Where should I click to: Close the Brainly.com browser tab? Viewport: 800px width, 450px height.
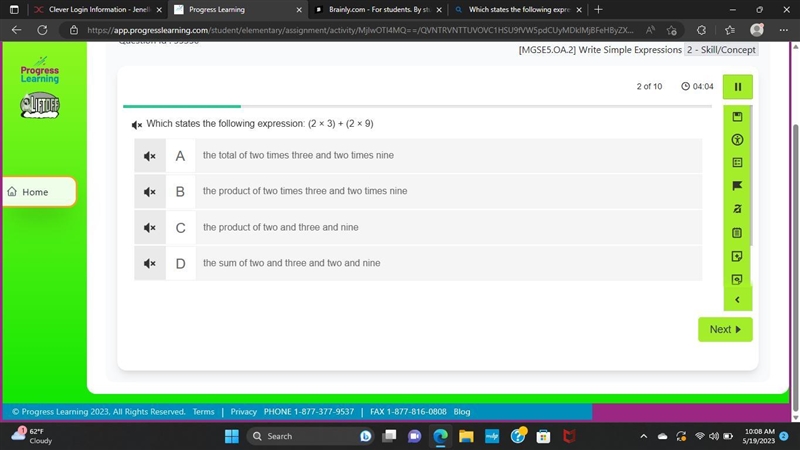pyautogui.click(x=439, y=10)
